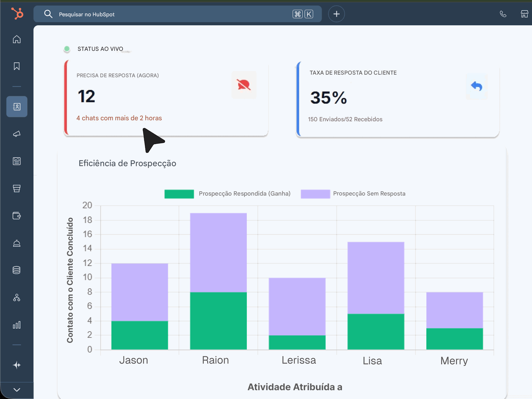
Task: Create a new item with the plus button
Action: pos(336,14)
